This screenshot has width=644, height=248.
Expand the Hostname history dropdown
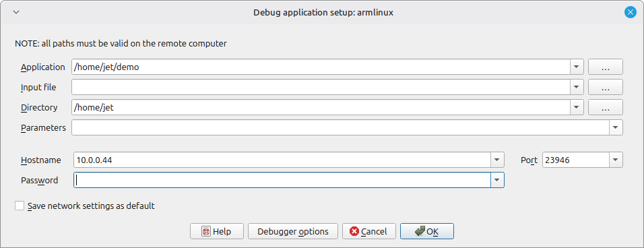pos(497,160)
